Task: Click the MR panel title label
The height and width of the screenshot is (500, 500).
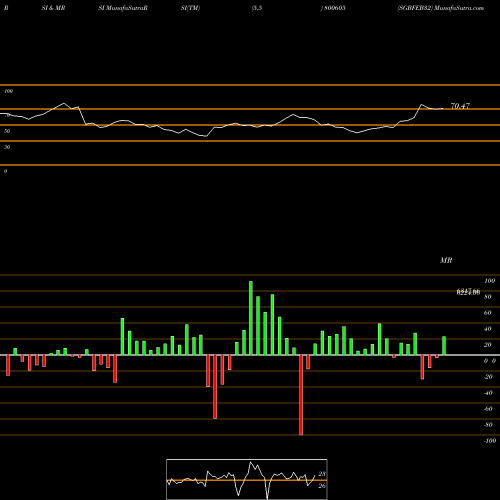Action: click(446, 260)
